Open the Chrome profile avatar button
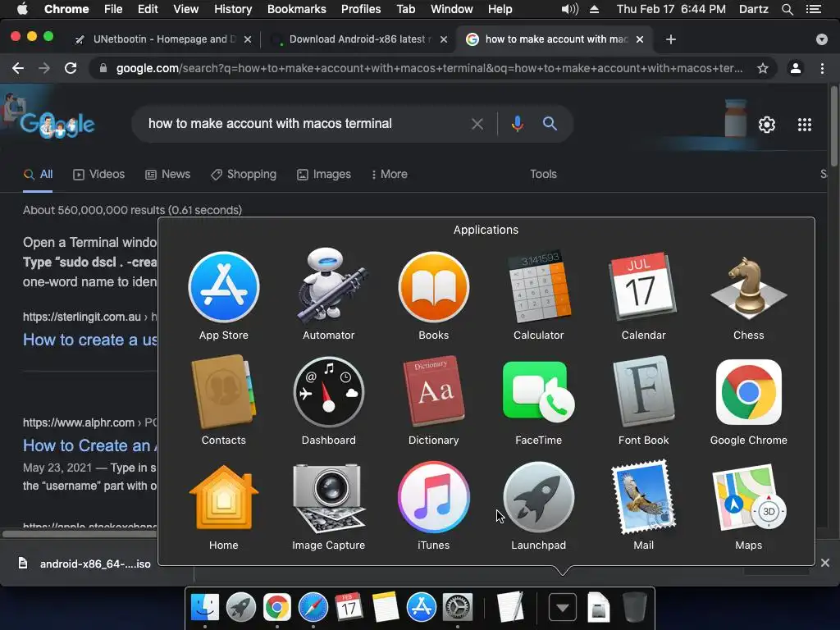The width and height of the screenshot is (840, 630). coord(796,68)
